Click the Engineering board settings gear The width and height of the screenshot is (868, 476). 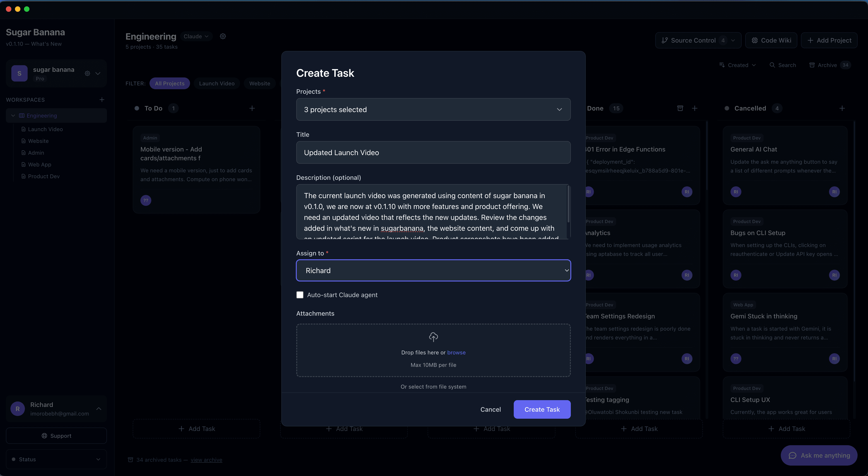point(223,36)
